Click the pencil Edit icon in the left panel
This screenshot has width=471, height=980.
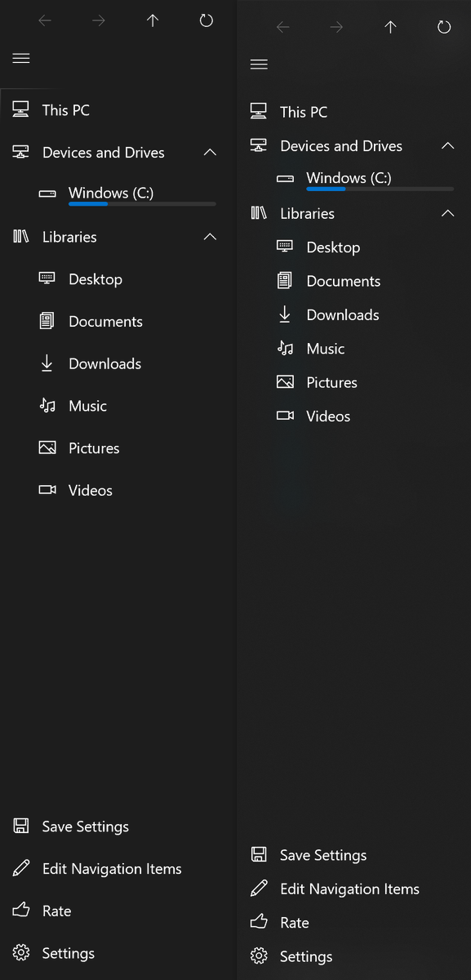[x=21, y=868]
